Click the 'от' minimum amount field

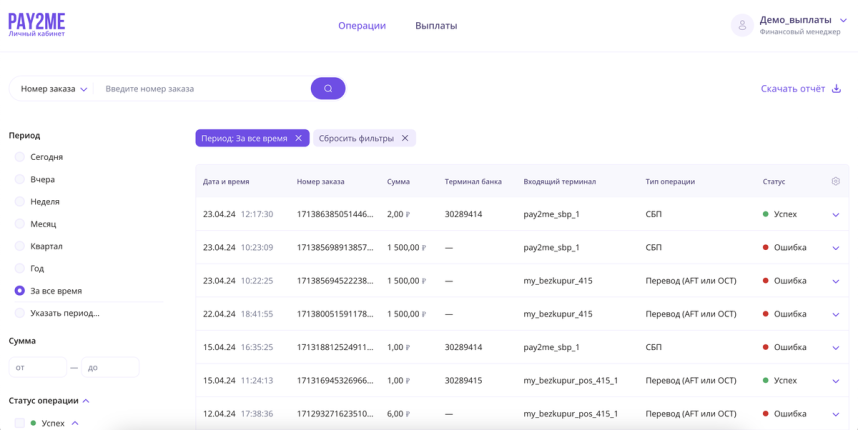coord(37,368)
